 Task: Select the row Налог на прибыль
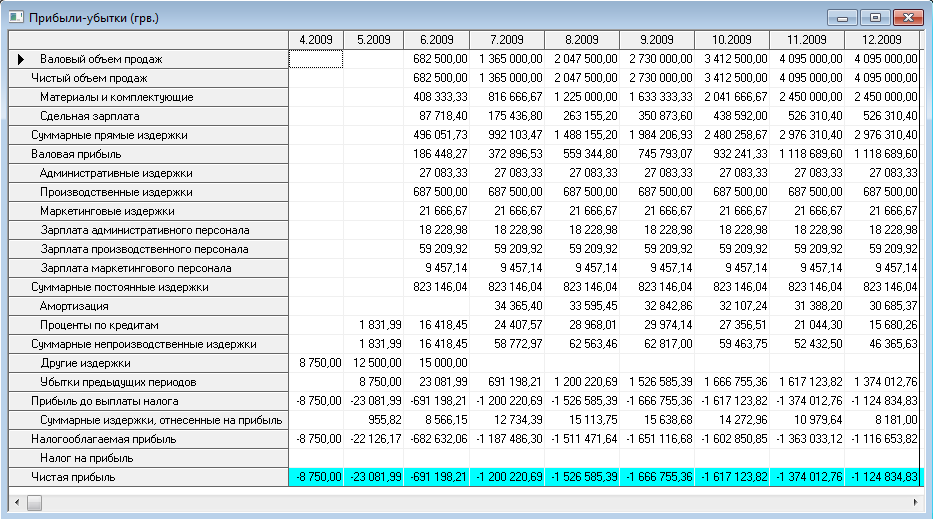[x=149, y=459]
